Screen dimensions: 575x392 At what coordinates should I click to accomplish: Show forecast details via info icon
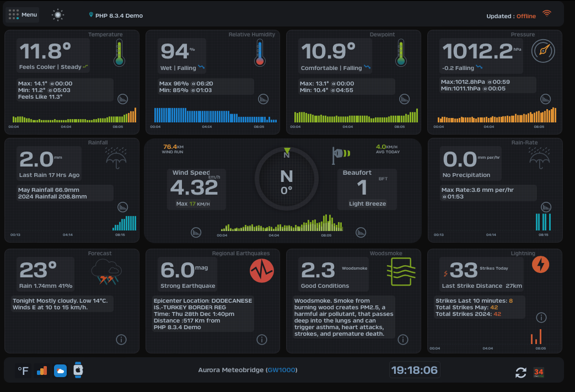point(121,340)
